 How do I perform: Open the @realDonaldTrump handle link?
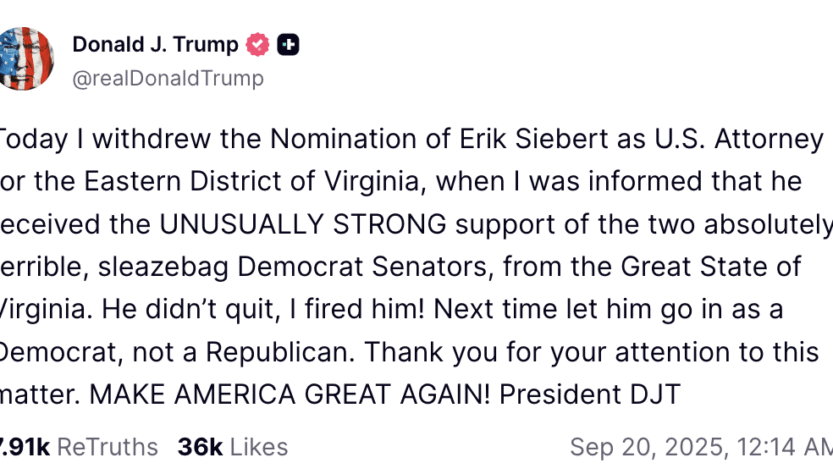click(168, 78)
